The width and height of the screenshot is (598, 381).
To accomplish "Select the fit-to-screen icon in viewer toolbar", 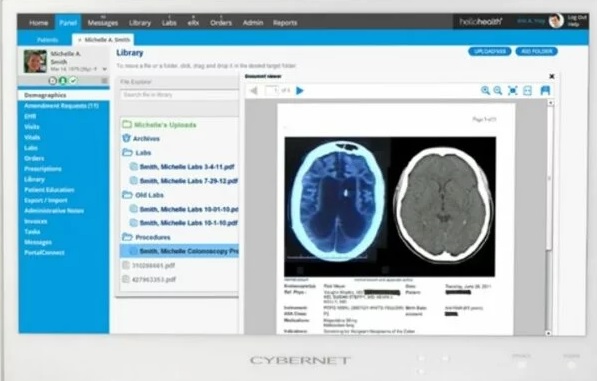I will click(x=513, y=90).
